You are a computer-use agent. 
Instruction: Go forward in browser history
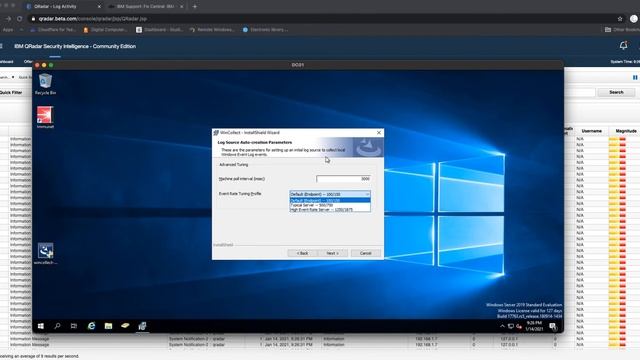tap(8, 19)
